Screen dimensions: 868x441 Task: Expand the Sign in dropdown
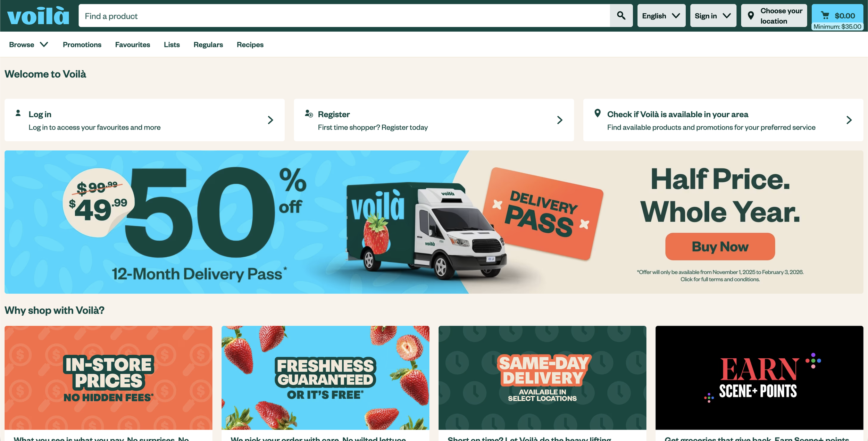tap(713, 16)
